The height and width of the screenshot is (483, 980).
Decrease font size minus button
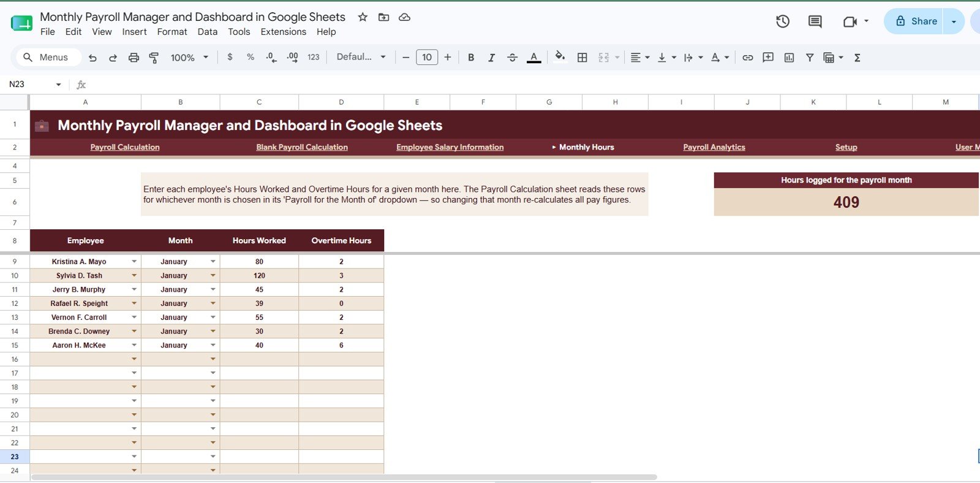pos(405,57)
